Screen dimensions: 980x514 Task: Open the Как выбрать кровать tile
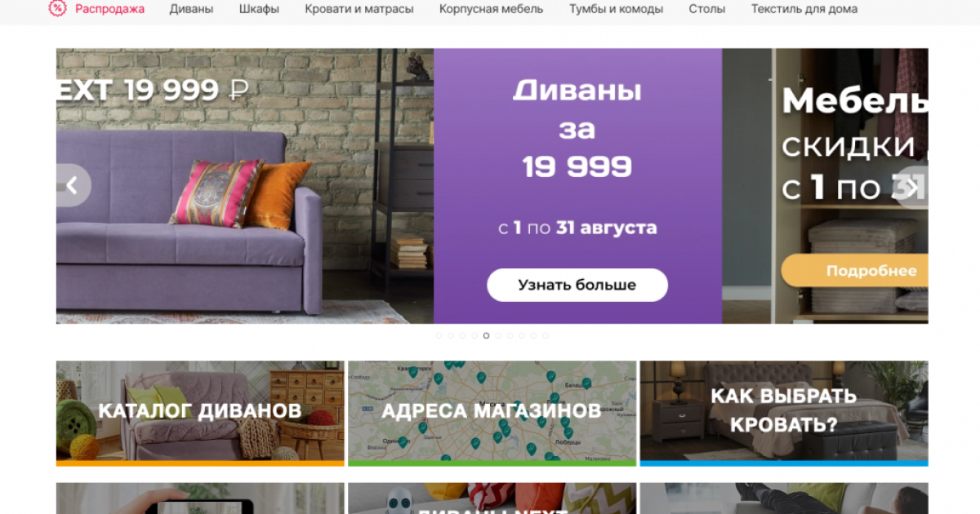(784, 414)
